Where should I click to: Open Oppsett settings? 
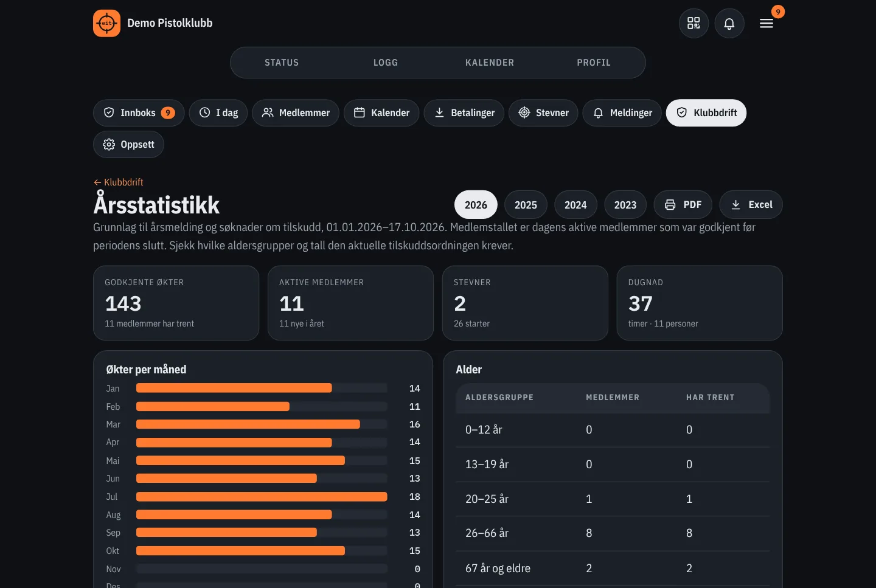tap(128, 144)
